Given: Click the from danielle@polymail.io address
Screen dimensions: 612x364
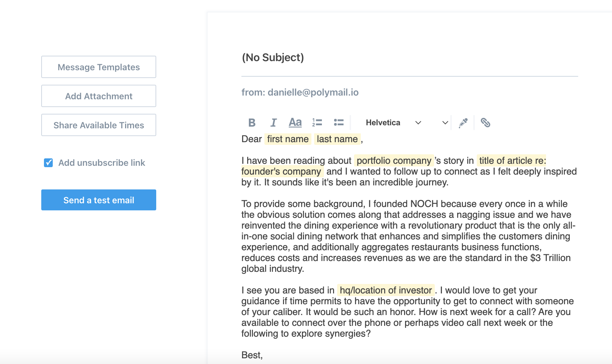Looking at the screenshot, I should coord(300,93).
